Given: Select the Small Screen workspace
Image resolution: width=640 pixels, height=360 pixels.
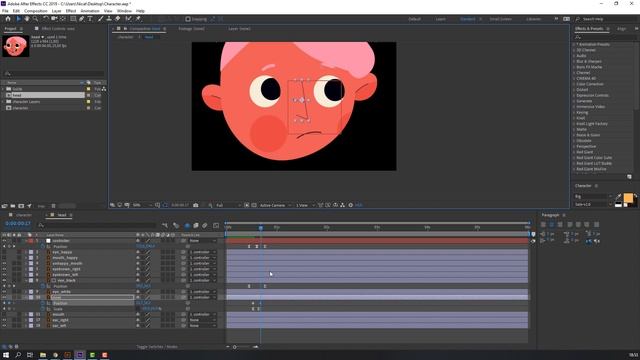Looking at the screenshot, I should (x=500, y=19).
